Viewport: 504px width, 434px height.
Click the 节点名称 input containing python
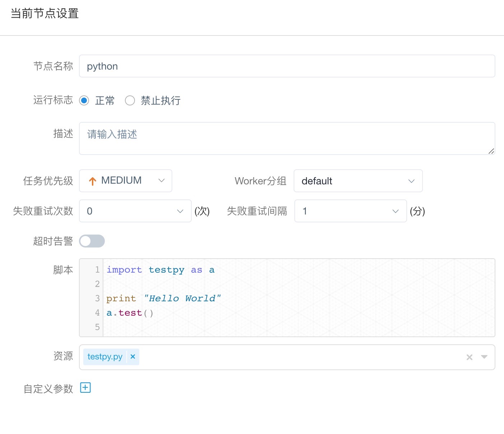point(287,66)
